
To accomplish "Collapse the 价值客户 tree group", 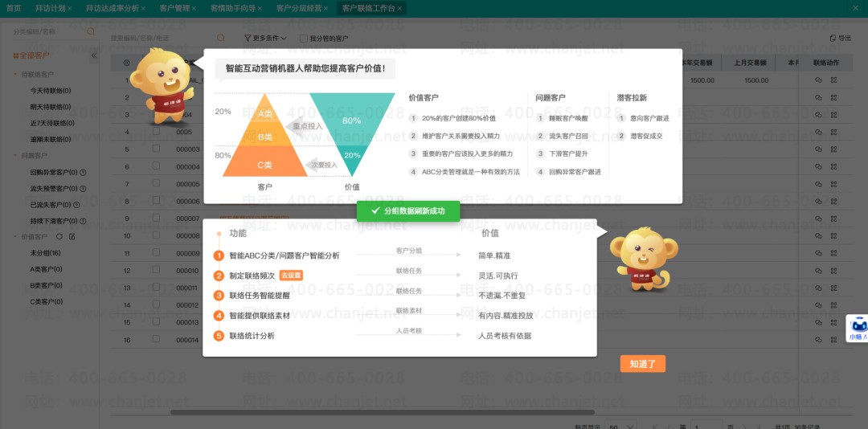I will pos(15,237).
